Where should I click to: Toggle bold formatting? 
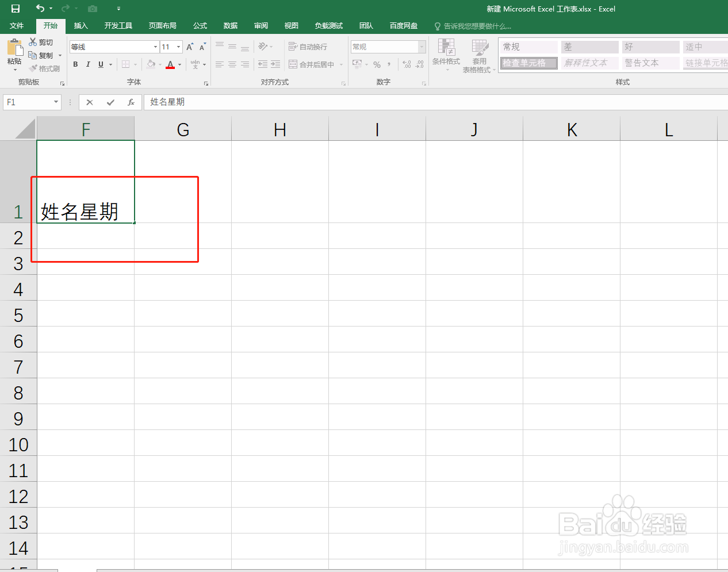pyautogui.click(x=75, y=64)
